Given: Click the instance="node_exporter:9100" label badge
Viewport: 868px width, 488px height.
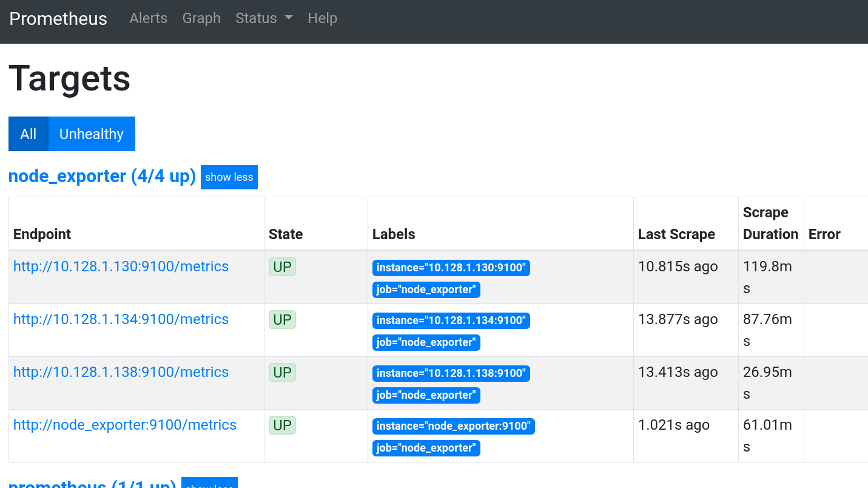Looking at the screenshot, I should tap(453, 426).
